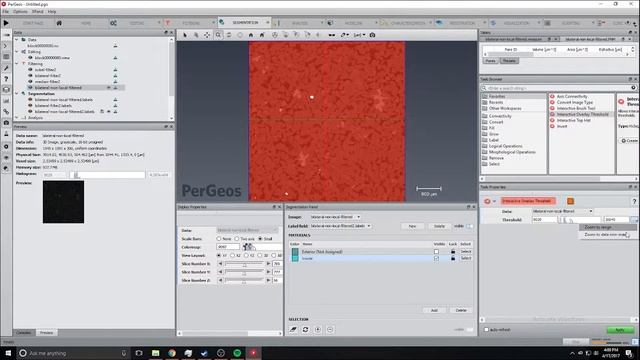Click the Invert tool in Favorites list

(x=562, y=126)
